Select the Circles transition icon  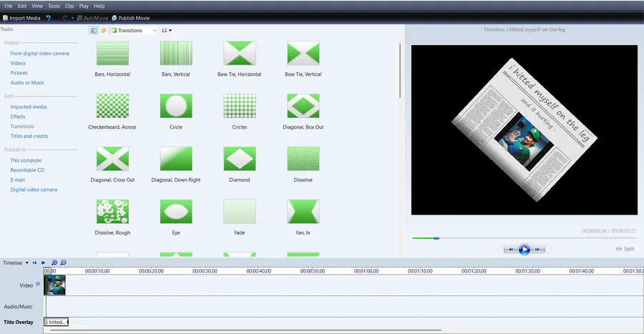[240, 106]
